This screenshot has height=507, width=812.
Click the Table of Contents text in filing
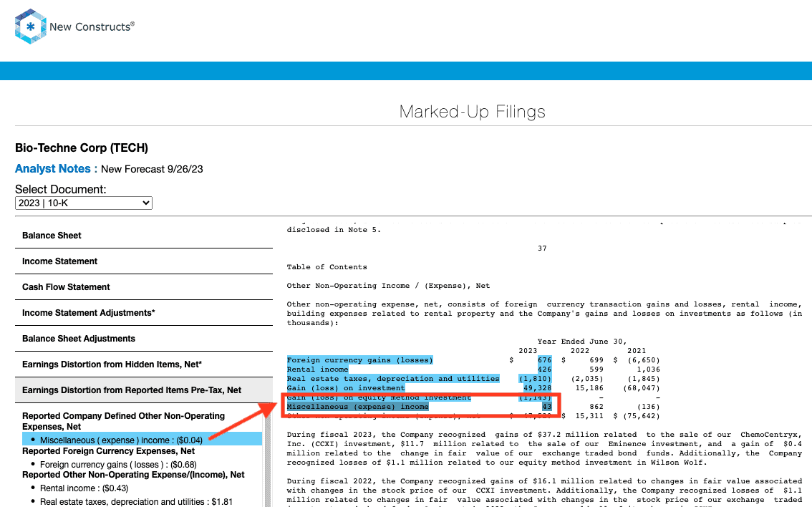[x=327, y=267]
